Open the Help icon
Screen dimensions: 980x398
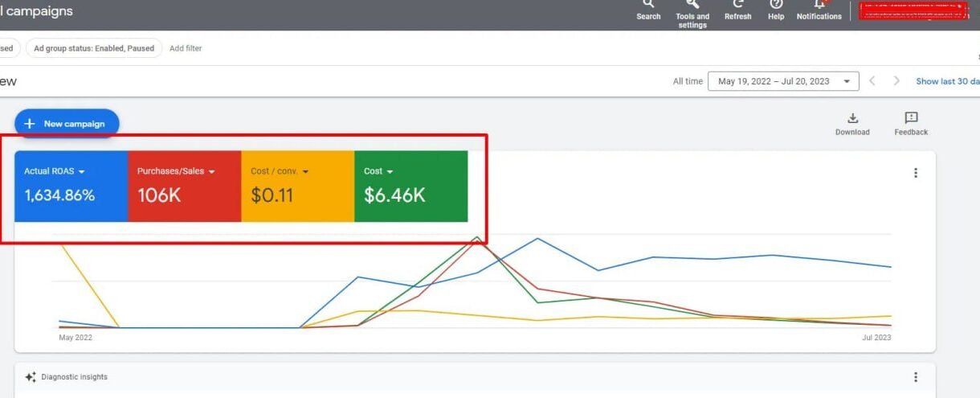click(776, 8)
